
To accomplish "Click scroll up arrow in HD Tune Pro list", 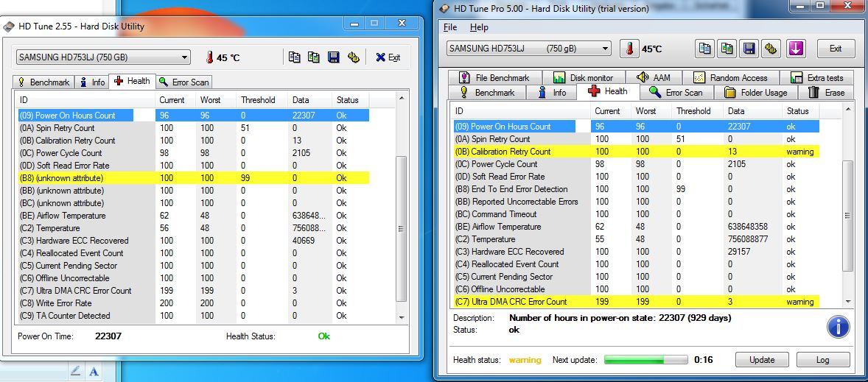I will pyautogui.click(x=847, y=110).
